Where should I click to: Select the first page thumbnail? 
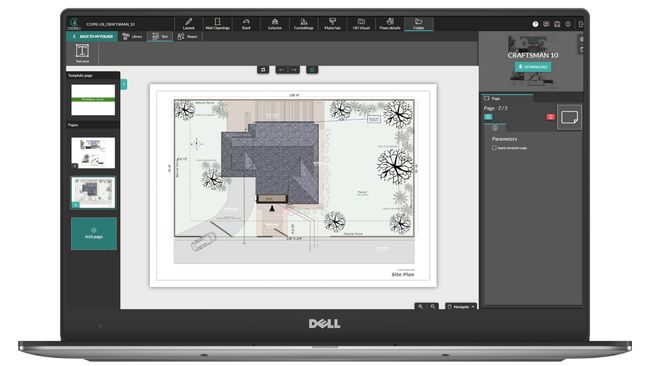pyautogui.click(x=93, y=153)
